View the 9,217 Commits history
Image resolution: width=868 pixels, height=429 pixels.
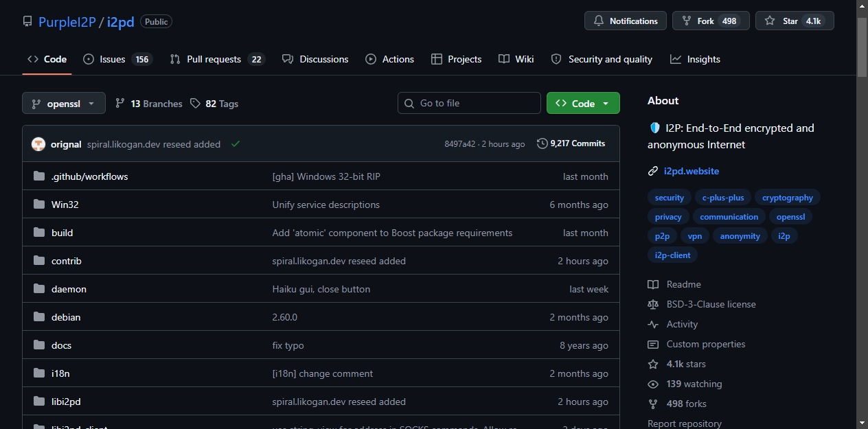point(571,143)
